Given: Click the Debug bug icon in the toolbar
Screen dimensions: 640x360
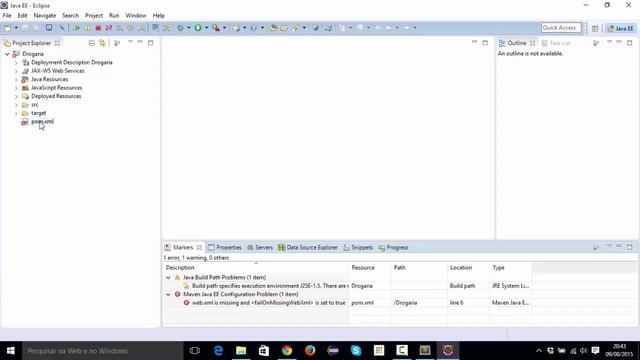Looking at the screenshot, I should [x=180, y=28].
